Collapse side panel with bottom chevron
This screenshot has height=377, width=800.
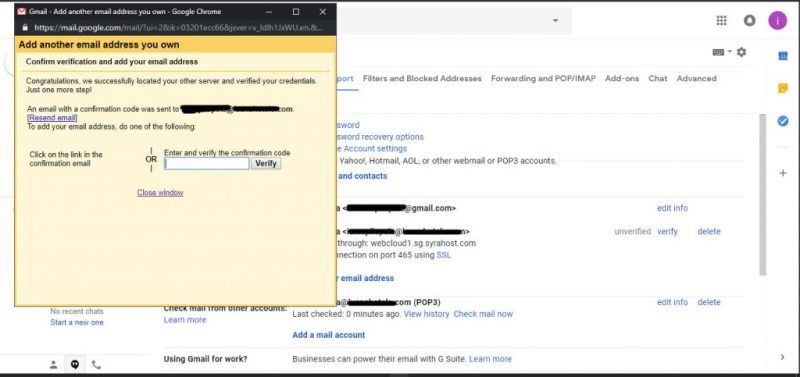(x=783, y=357)
